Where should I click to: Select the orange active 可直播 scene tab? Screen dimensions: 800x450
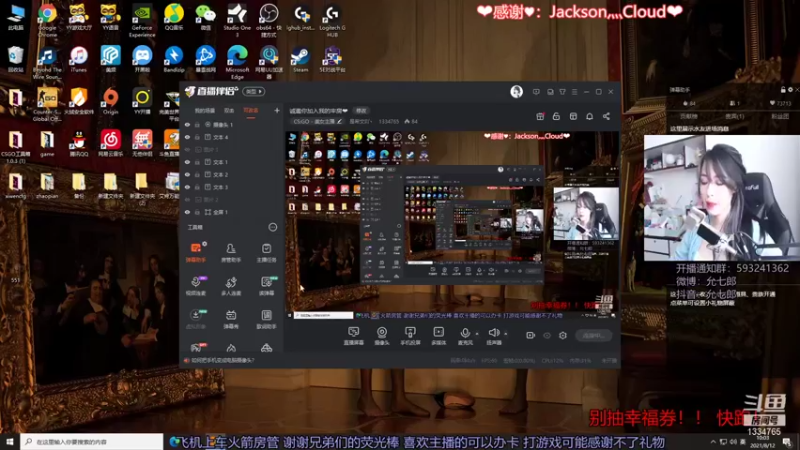pyautogui.click(x=251, y=111)
